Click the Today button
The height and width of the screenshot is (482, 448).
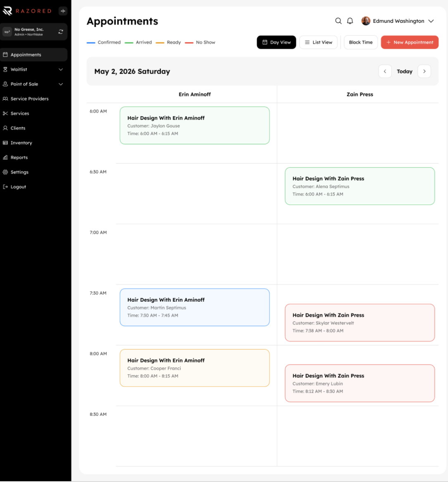(404, 72)
